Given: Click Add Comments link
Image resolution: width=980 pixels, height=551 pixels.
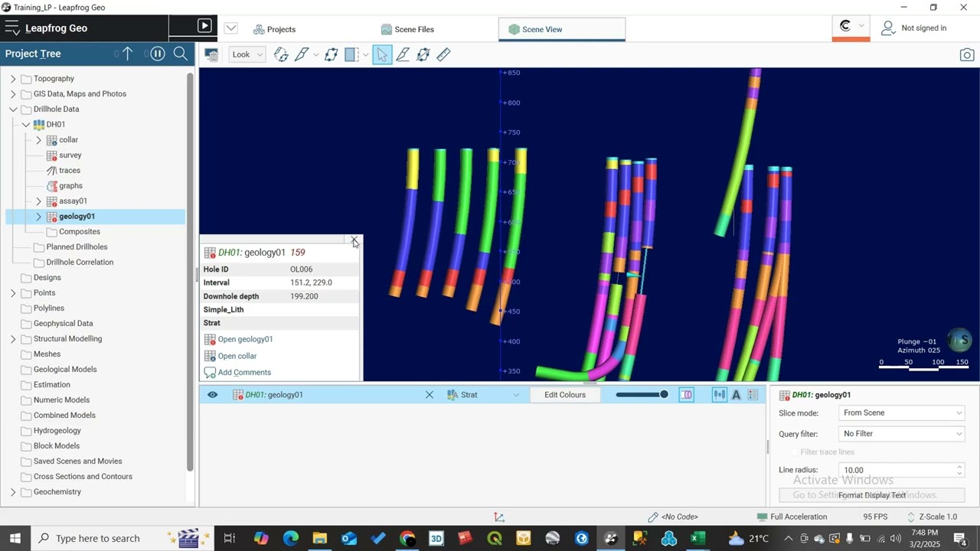Looking at the screenshot, I should 244,373.
